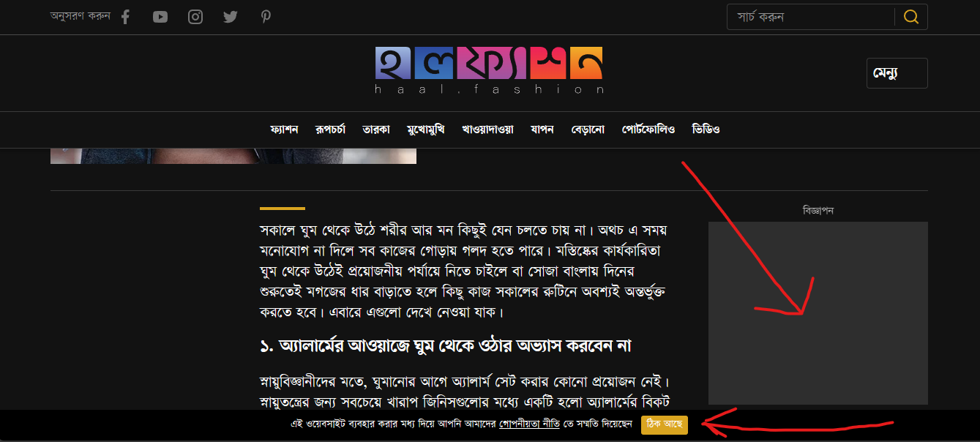Switch to the ভিডিও section
Image resolution: width=980 pixels, height=442 pixels.
point(706,130)
